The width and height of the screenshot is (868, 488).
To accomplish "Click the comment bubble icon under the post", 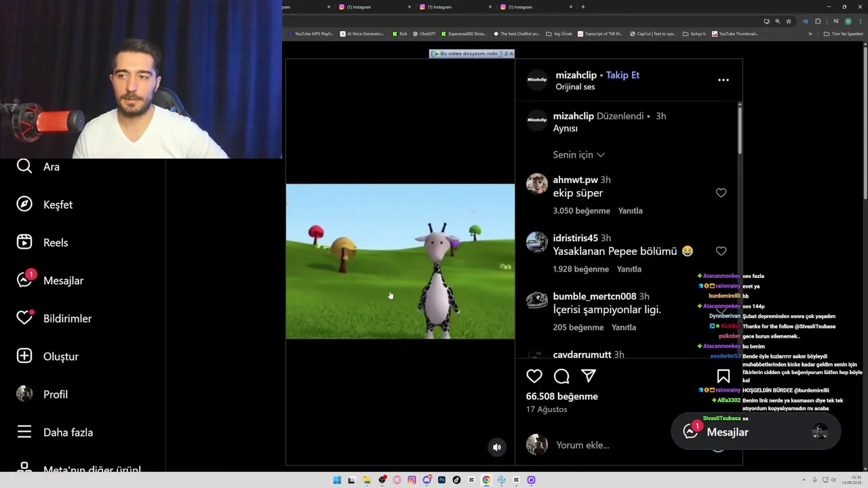I will [561, 376].
